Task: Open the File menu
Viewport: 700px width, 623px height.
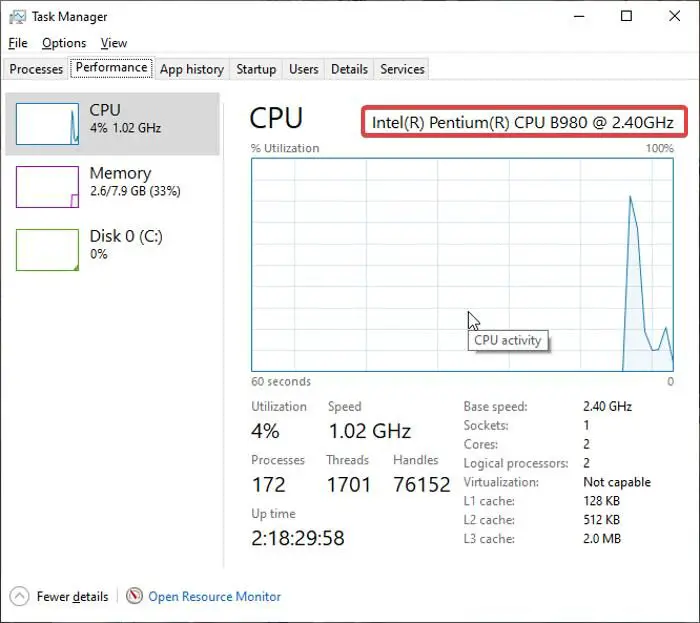Action: (x=18, y=43)
